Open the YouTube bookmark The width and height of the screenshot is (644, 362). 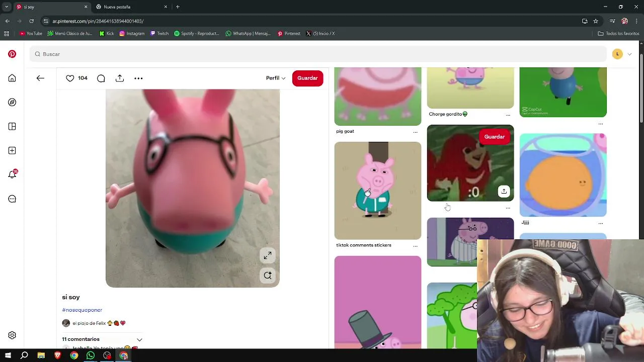(31, 34)
